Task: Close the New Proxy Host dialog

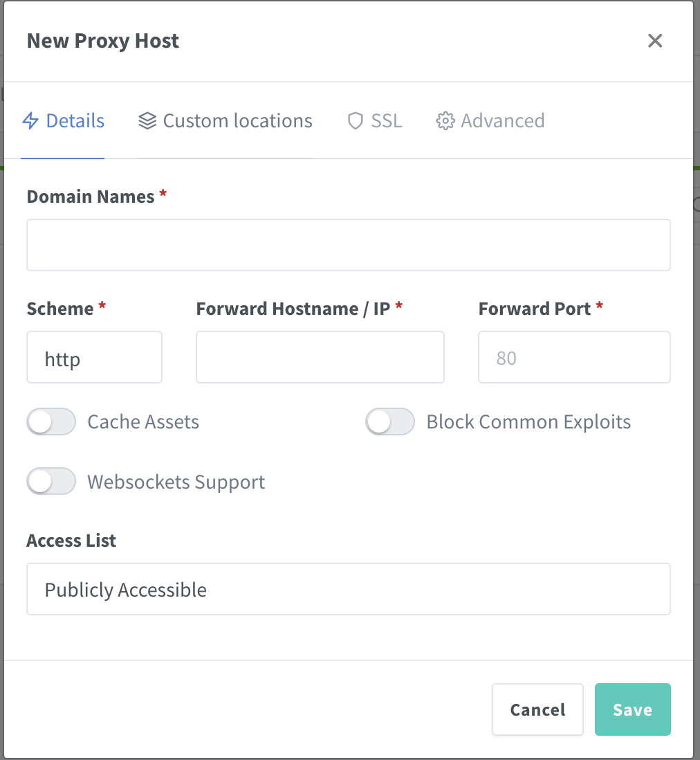Action: pos(655,41)
